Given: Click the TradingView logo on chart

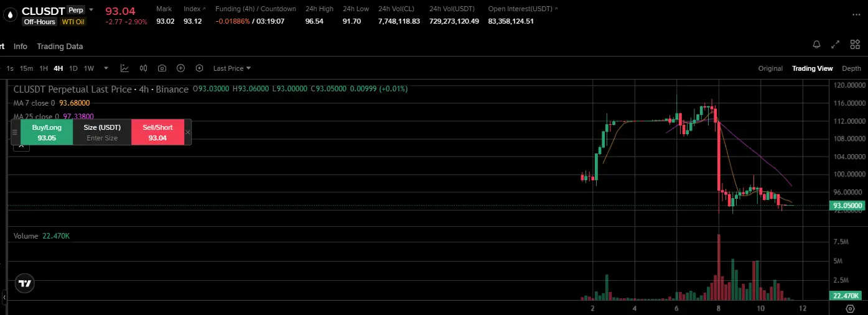Looking at the screenshot, I should point(24,283).
